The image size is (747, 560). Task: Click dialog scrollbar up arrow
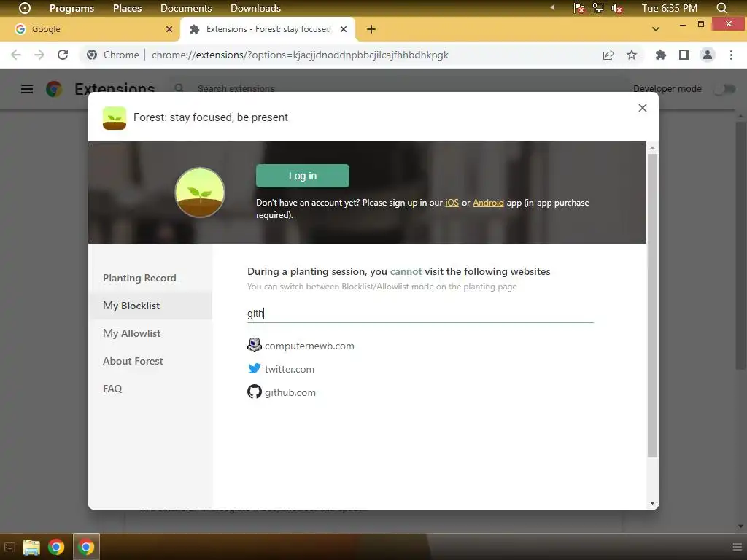[652, 148]
